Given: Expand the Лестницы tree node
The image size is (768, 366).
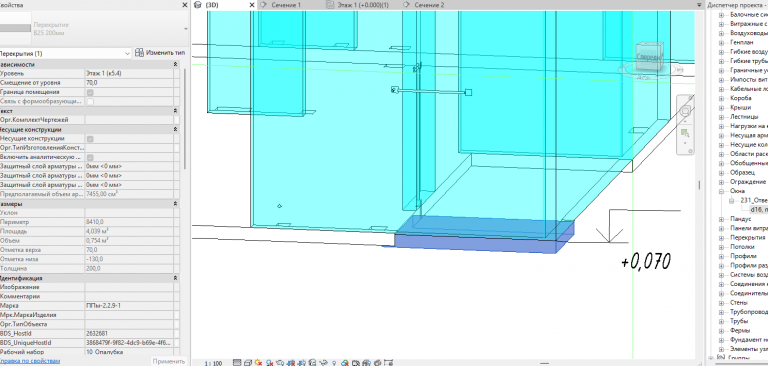Looking at the screenshot, I should coord(721,117).
